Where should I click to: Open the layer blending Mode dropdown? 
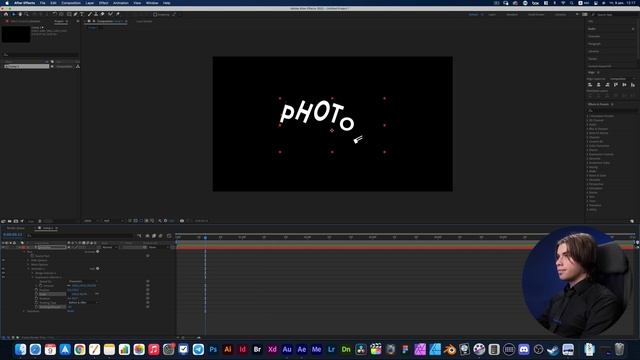(110, 247)
